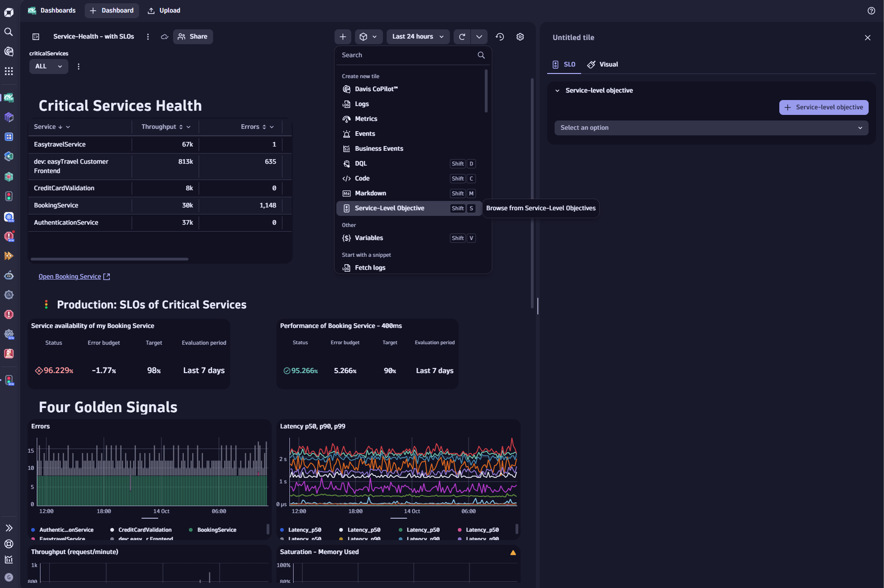This screenshot has height=588, width=884.
Task: Open the visualization cube picker in toolbar
Action: click(368, 37)
